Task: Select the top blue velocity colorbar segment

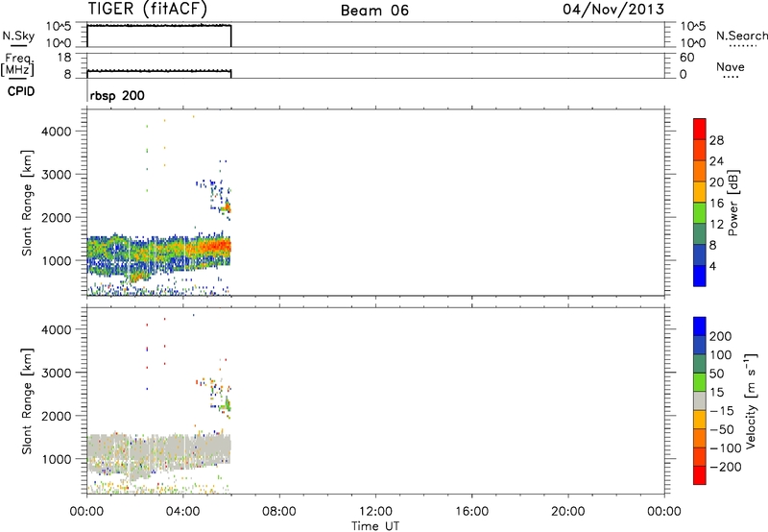Action: tap(700, 326)
